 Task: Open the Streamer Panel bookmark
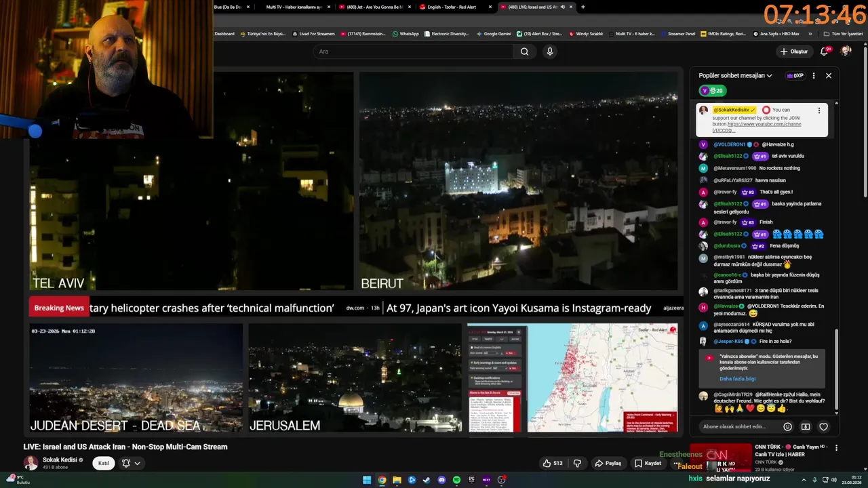point(677,33)
